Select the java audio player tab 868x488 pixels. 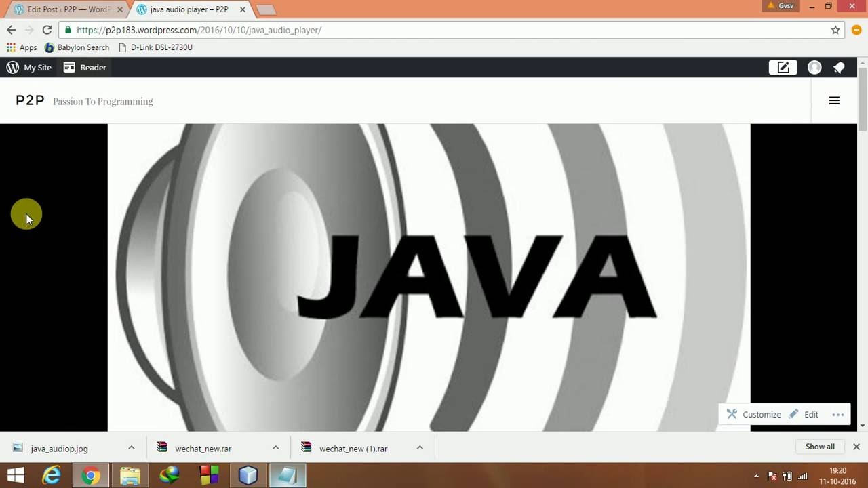[189, 9]
